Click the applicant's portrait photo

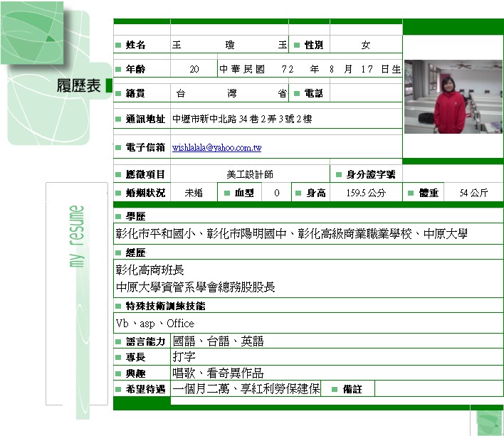click(x=453, y=97)
